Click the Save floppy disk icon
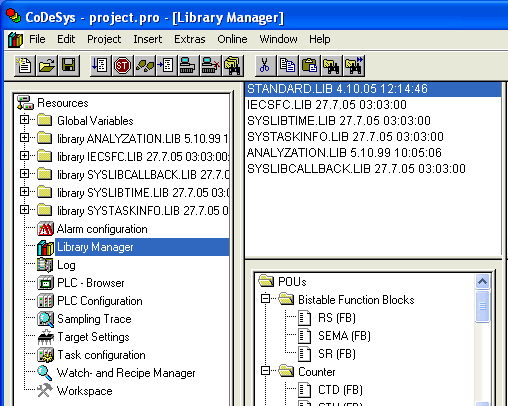The height and width of the screenshot is (406, 508). pos(69,65)
